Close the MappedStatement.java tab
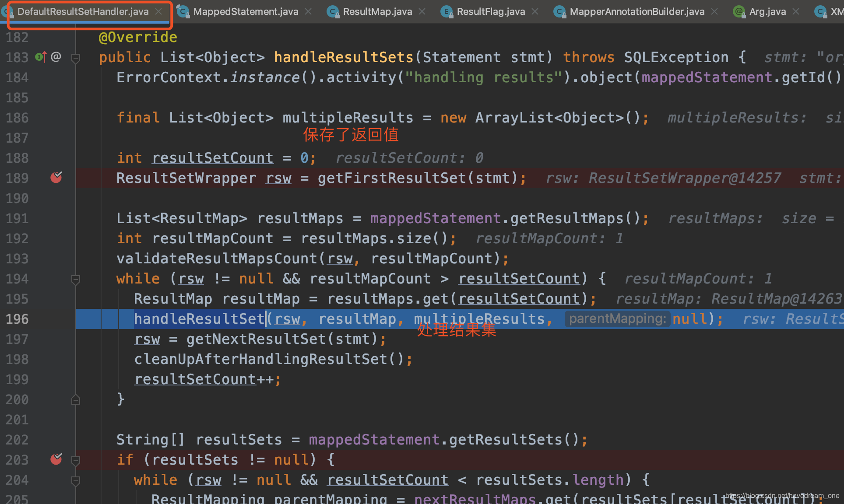Viewport: 844px width, 504px height. click(308, 12)
